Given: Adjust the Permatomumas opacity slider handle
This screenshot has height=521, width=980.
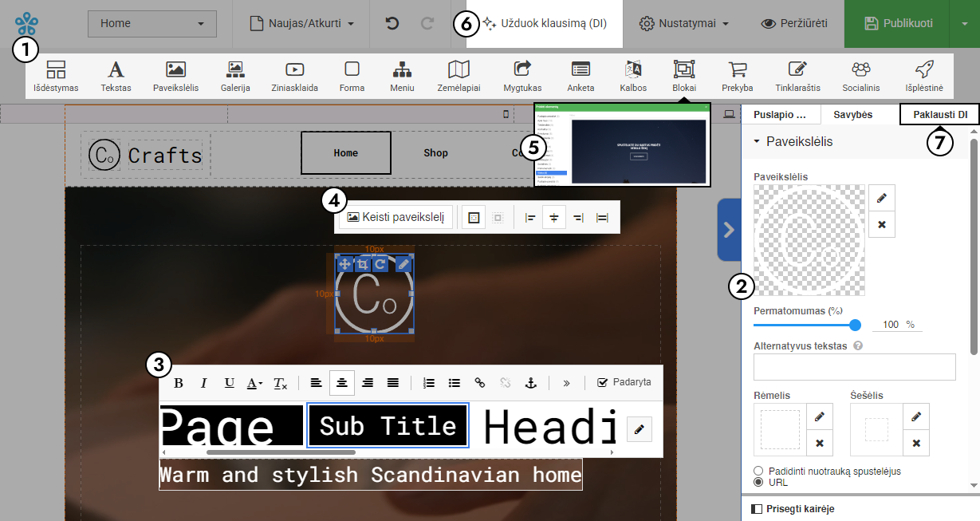Looking at the screenshot, I should (x=855, y=325).
